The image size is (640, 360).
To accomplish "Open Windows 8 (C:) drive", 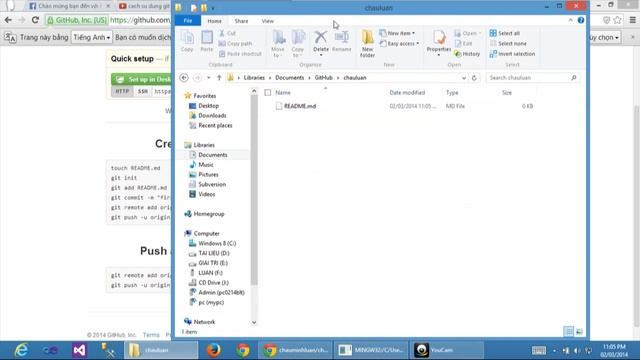I will 217,243.
